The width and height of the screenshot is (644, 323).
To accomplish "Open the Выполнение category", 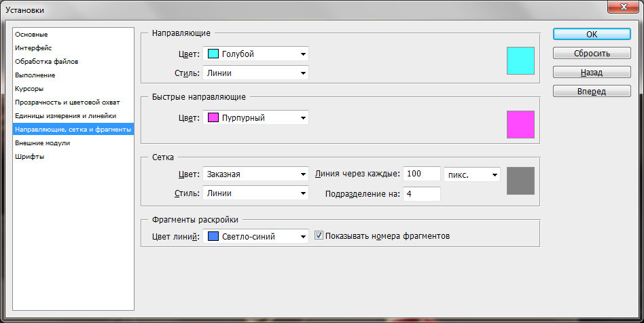I will tap(73, 75).
